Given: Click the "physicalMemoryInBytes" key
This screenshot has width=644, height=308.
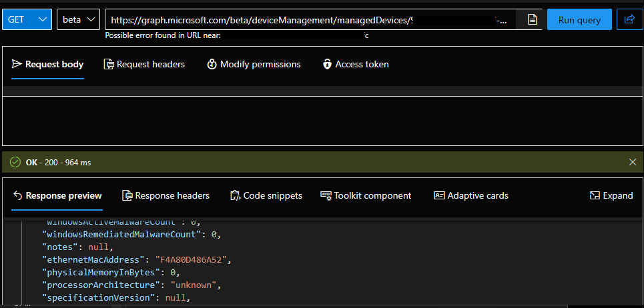Looking at the screenshot, I should [x=101, y=272].
